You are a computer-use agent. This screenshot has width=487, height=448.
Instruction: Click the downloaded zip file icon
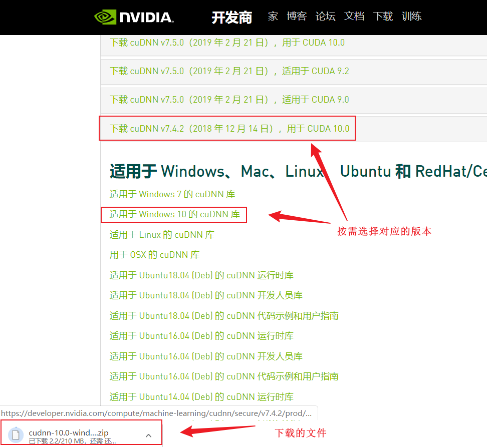pyautogui.click(x=16, y=435)
